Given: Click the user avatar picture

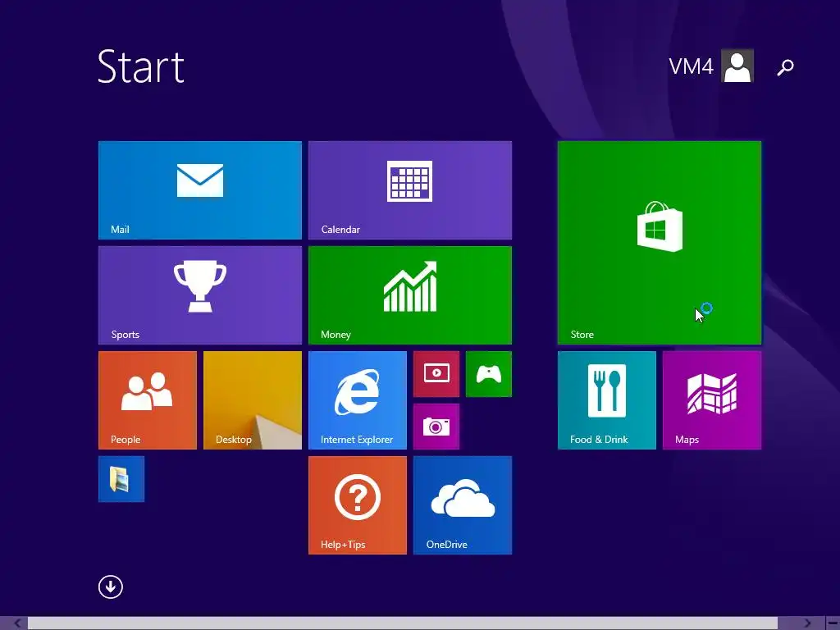Looking at the screenshot, I should 737,66.
